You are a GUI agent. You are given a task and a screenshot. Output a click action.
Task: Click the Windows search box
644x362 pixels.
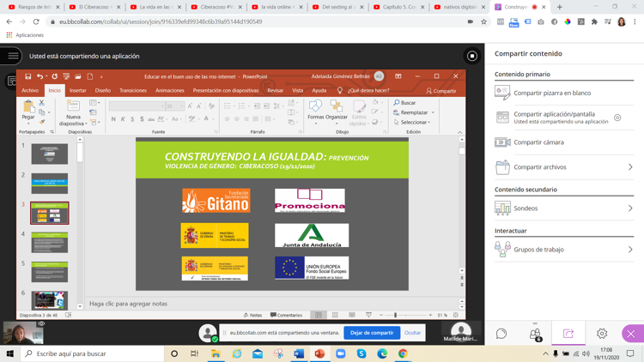[92, 353]
